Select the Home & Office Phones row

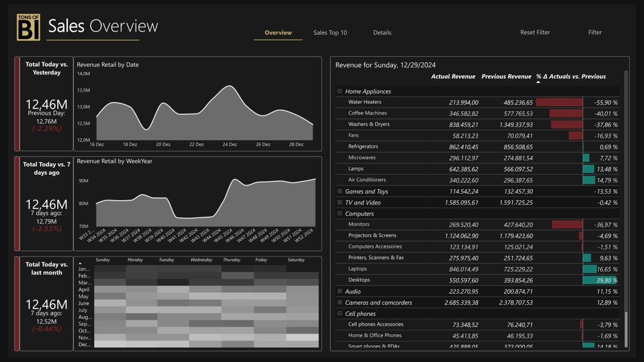coord(375,335)
